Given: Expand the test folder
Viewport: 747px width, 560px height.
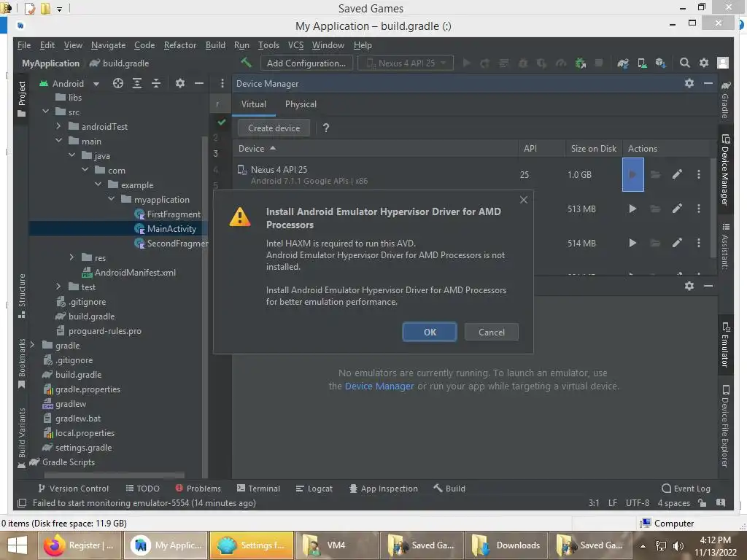Looking at the screenshot, I should coord(58,287).
